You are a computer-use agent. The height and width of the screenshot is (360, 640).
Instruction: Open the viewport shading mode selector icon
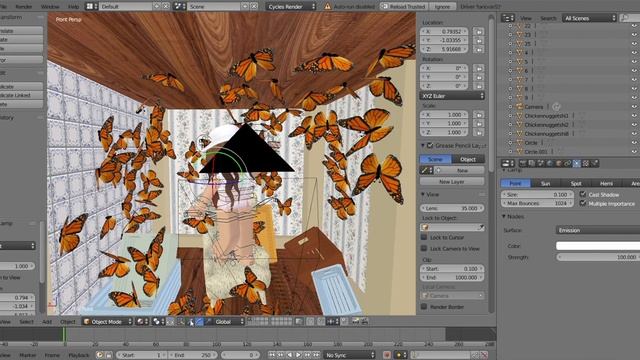pyautogui.click(x=142, y=322)
